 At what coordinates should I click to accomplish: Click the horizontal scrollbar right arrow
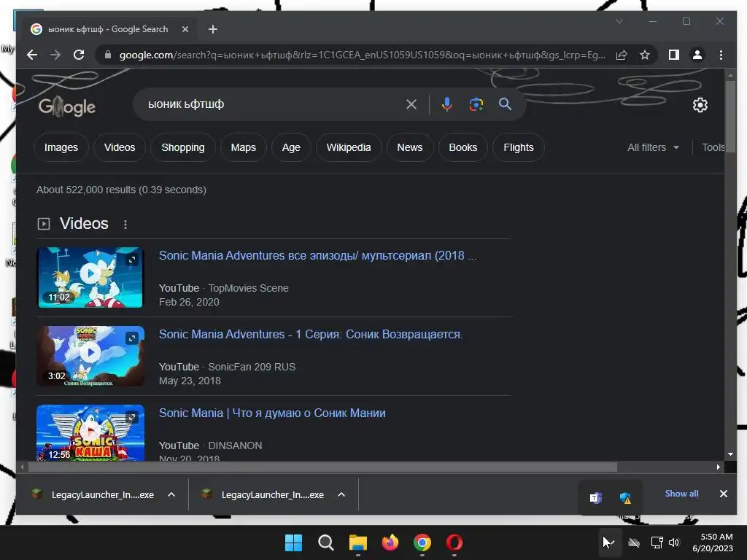click(x=718, y=467)
